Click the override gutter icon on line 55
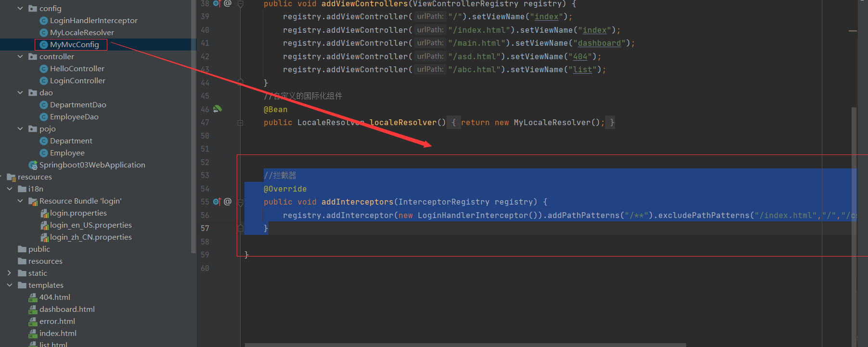The height and width of the screenshot is (347, 868). pyautogui.click(x=217, y=202)
